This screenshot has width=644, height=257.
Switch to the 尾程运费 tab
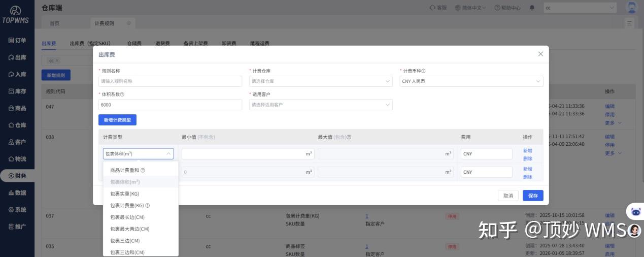(259, 44)
